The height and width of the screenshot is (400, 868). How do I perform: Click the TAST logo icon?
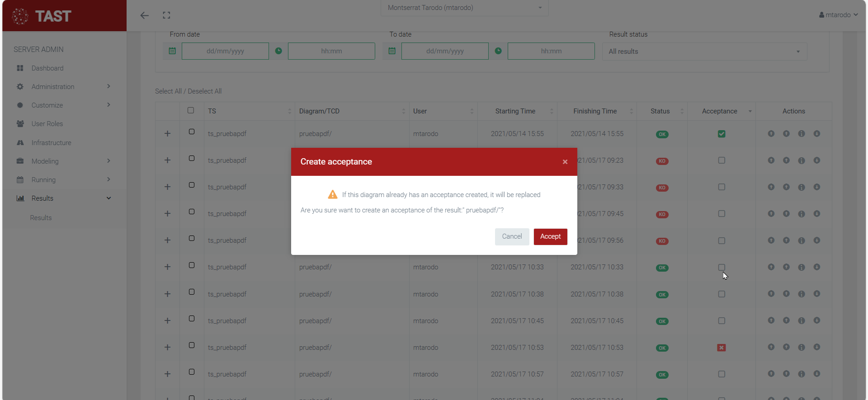click(20, 16)
